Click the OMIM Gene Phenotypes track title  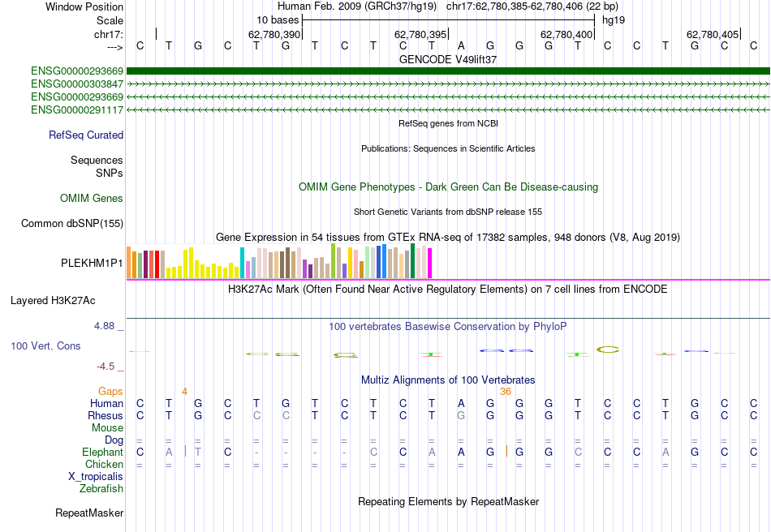tap(448, 187)
